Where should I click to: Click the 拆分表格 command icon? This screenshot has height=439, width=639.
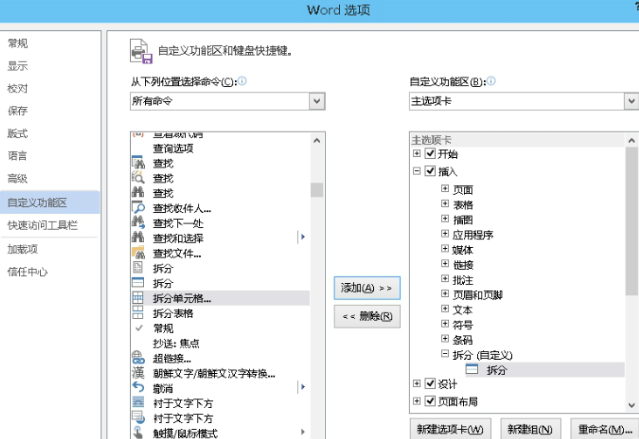coord(139,313)
